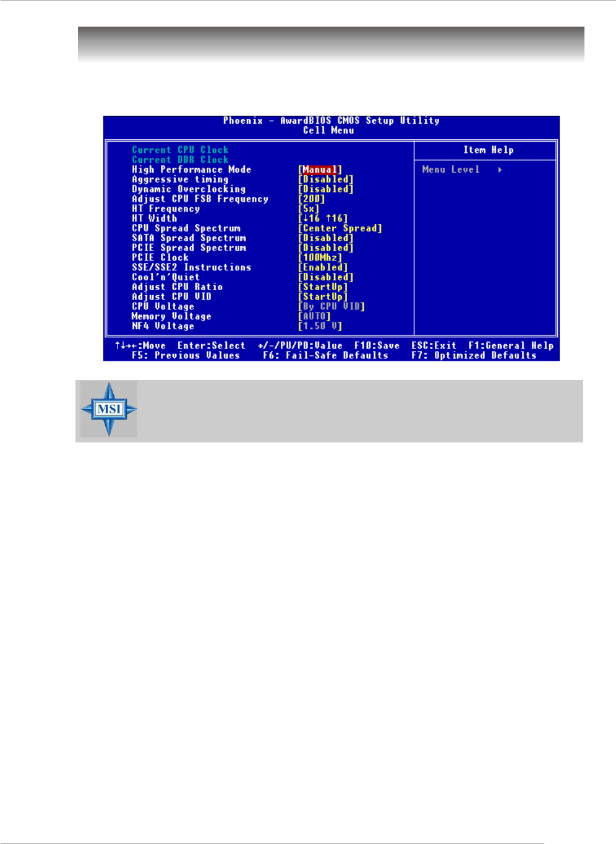616x844 pixels.
Task: Click the Adjust CPU FSB Frequency label
Action: (x=200, y=199)
